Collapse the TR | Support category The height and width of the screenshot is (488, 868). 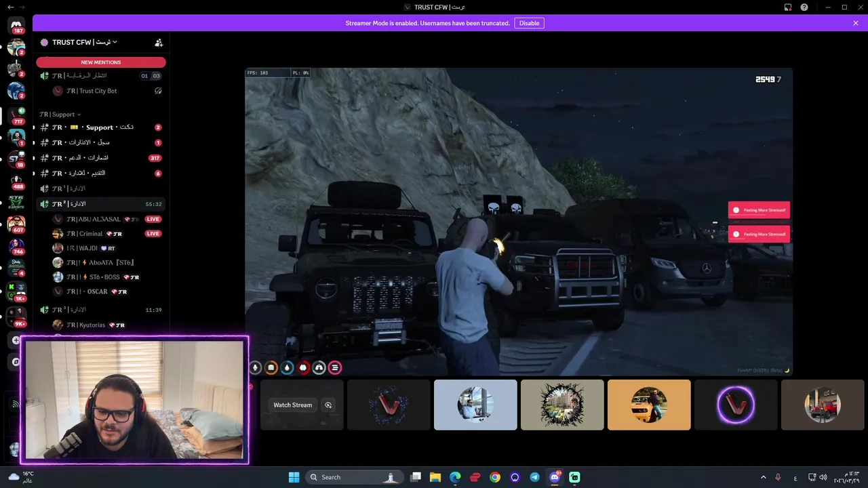(60, 115)
